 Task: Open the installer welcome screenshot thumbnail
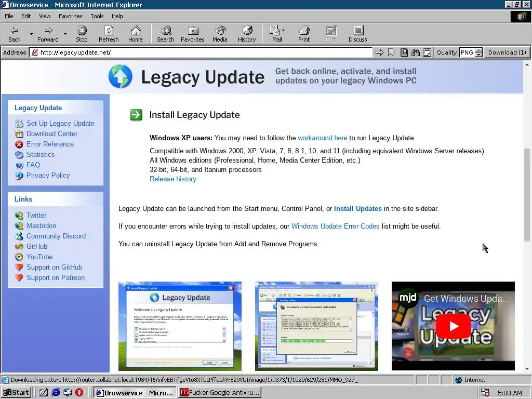point(180,326)
